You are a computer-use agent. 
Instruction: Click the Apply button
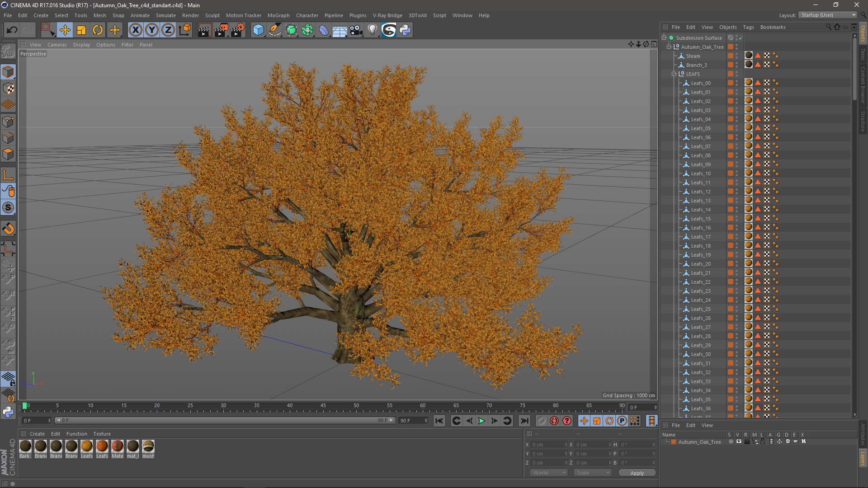(x=637, y=473)
